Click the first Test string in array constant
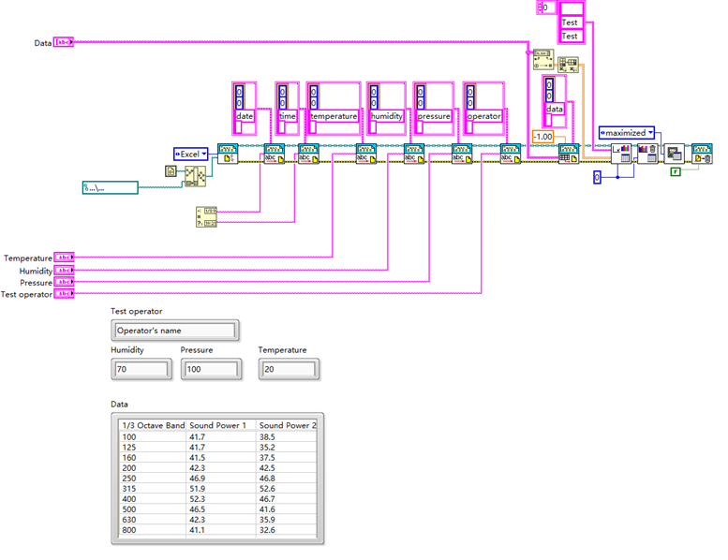The width and height of the screenshot is (728, 560). [x=572, y=22]
